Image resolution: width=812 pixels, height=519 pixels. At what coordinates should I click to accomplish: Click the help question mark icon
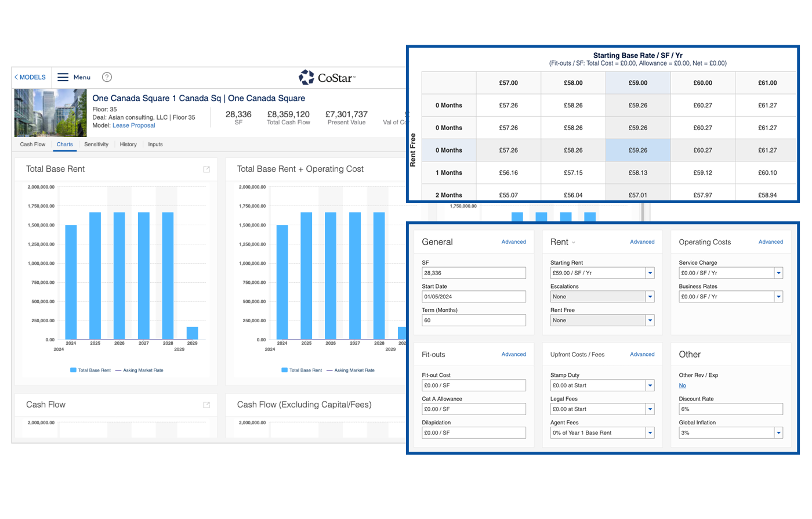pos(107,77)
